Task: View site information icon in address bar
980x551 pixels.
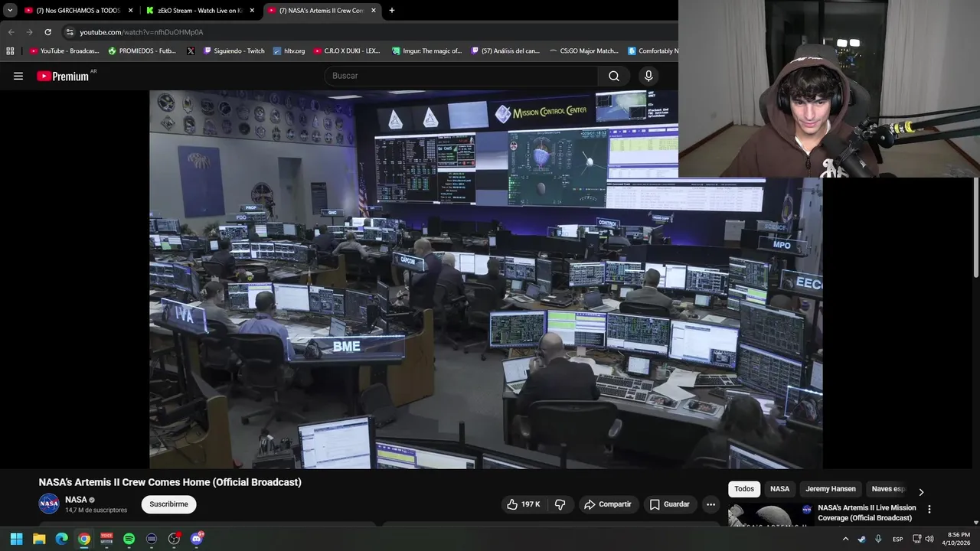Action: pos(70,32)
